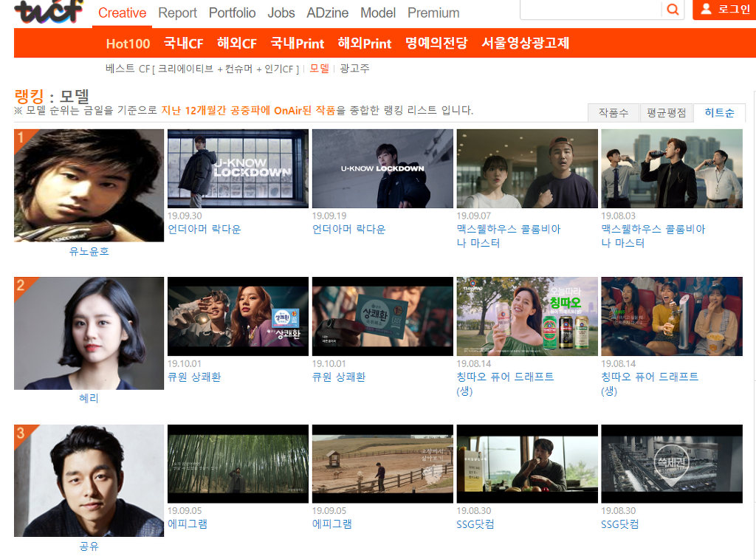The image size is (756, 559).
Task: Select 국내Print in orange bar
Action: [298, 44]
